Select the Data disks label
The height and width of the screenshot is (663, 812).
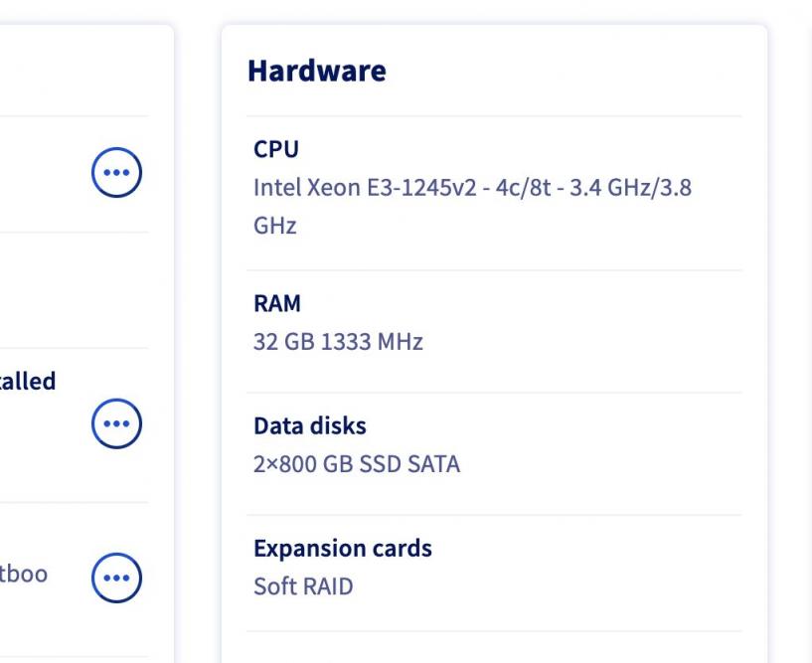coord(310,425)
